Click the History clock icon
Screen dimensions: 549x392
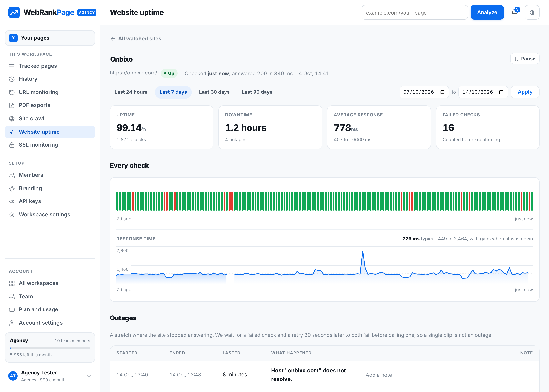click(12, 79)
